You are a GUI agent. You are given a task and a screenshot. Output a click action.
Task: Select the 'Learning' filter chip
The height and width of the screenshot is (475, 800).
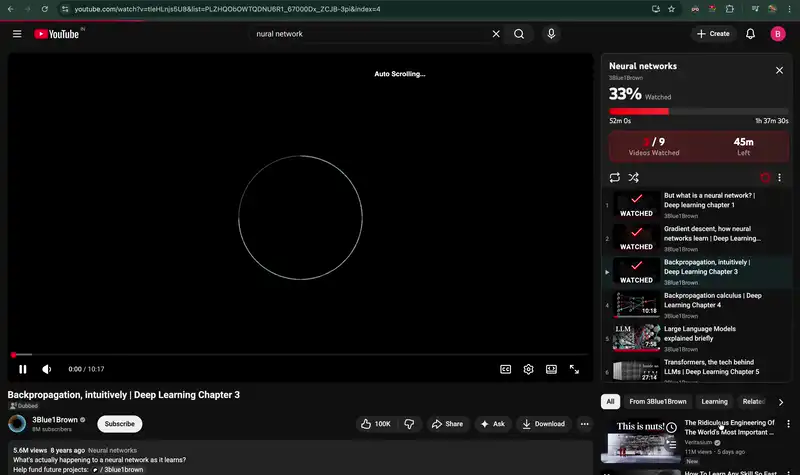714,402
